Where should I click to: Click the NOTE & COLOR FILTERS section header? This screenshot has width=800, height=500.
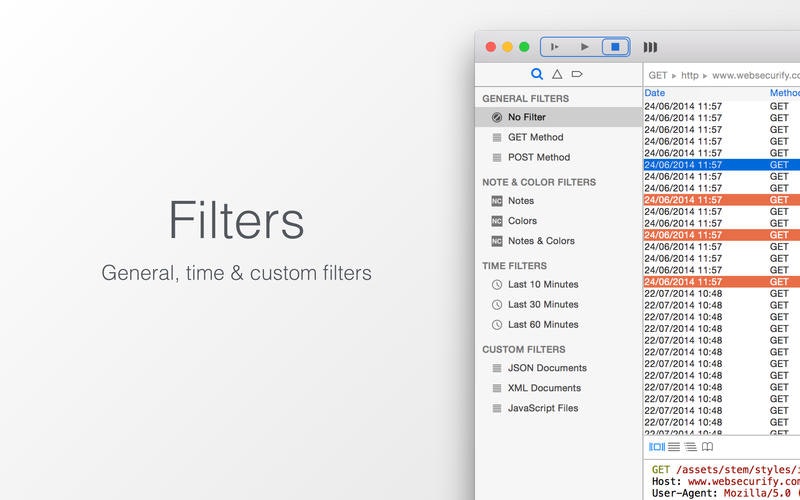pos(539,182)
